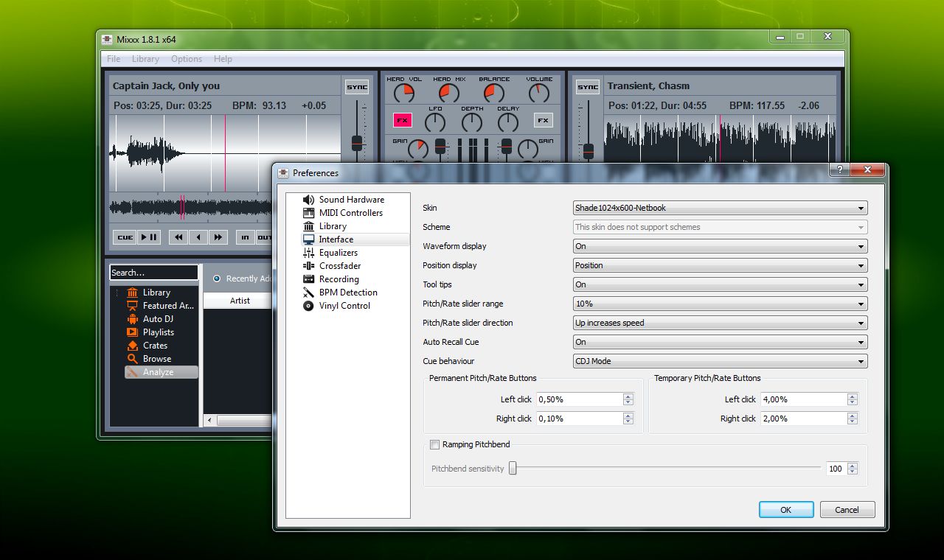
Task: Set loop OUT point on left deck
Action: (x=264, y=237)
